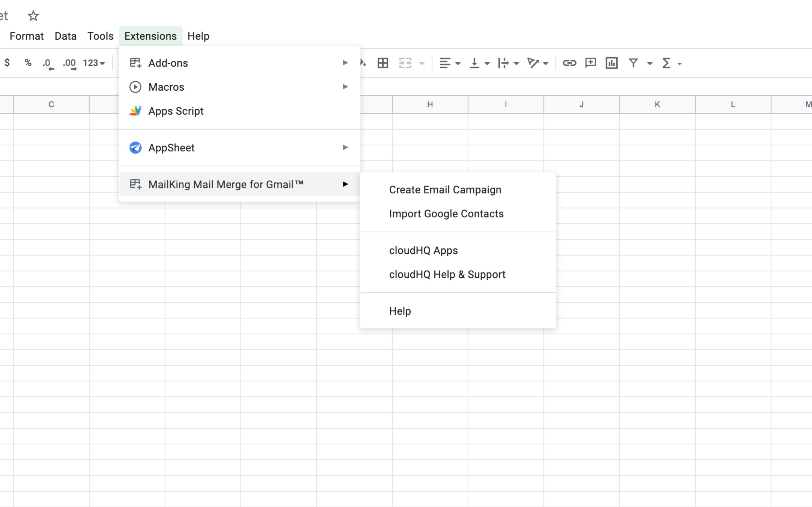Open cloudHQ Help & Support
Viewport: 812px width, 507px height.
458,274
